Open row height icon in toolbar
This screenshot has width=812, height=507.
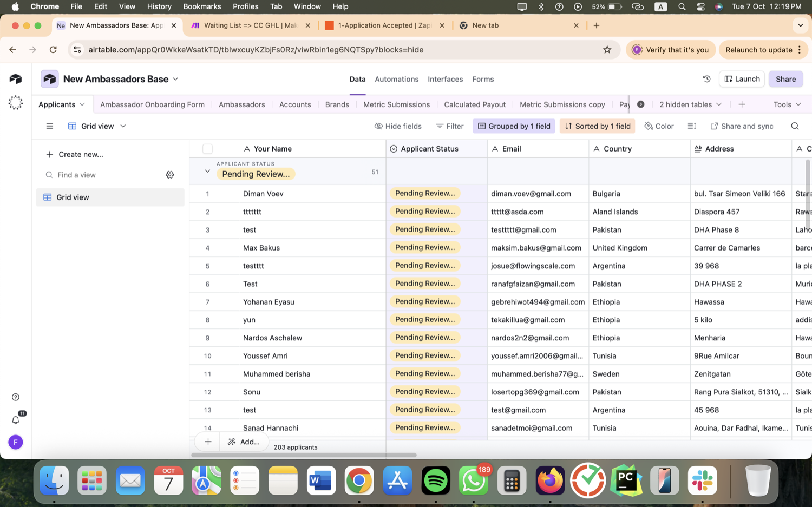tap(692, 126)
